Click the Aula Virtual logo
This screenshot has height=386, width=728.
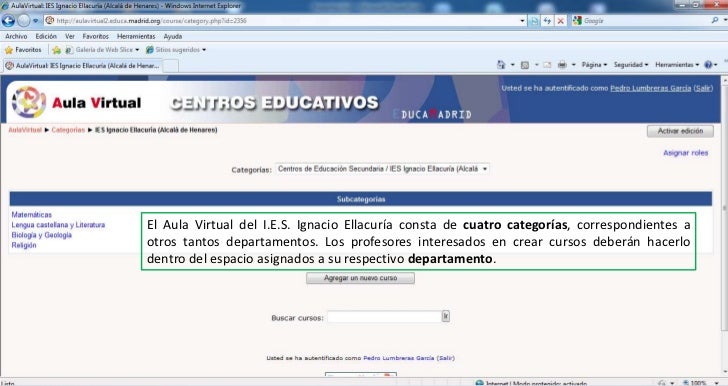(x=77, y=102)
